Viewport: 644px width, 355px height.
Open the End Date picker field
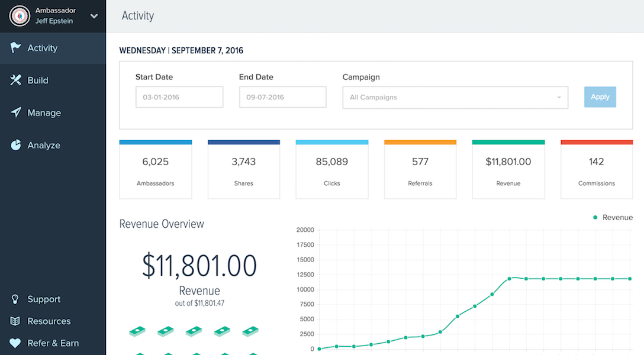point(282,97)
